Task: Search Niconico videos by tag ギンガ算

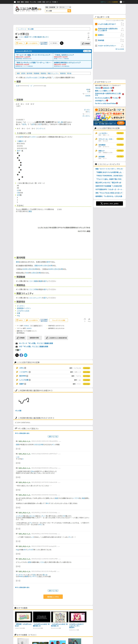Action: click(x=34, y=346)
